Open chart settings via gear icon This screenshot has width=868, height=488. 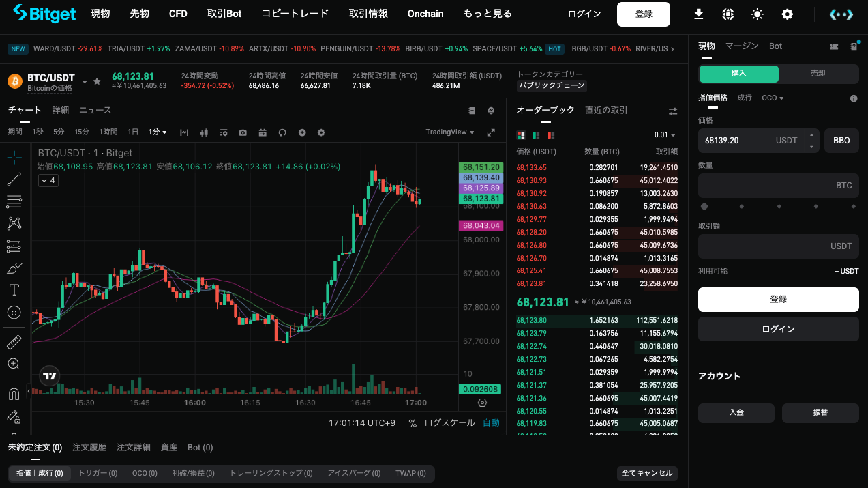pyautogui.click(x=321, y=132)
